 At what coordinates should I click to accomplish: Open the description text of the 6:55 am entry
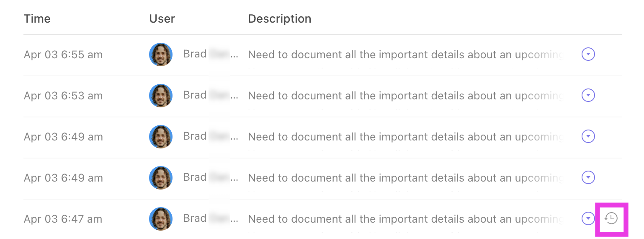pyautogui.click(x=405, y=55)
